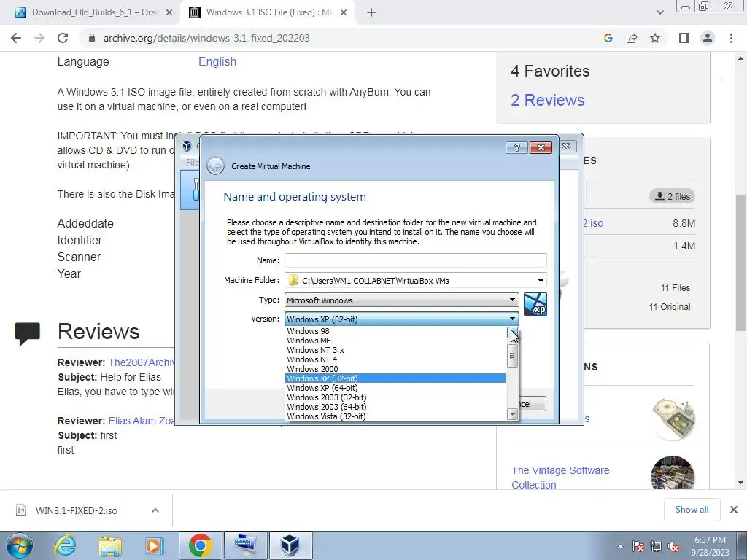747x560 pixels.
Task: Reload the archive.org page
Action: coord(63,38)
